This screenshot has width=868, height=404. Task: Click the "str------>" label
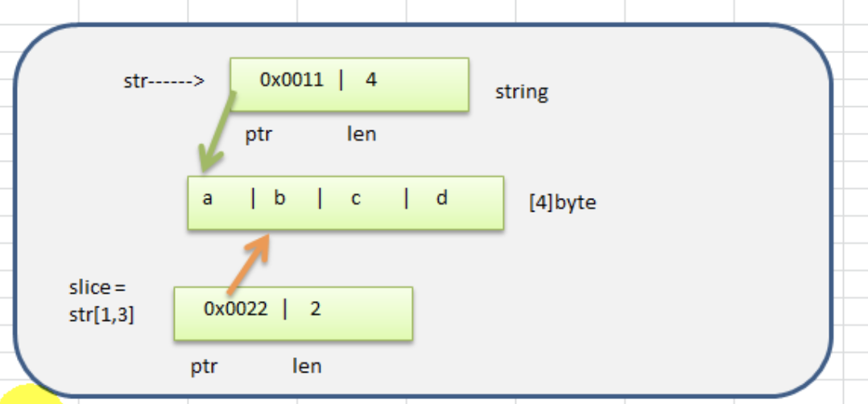(x=163, y=81)
